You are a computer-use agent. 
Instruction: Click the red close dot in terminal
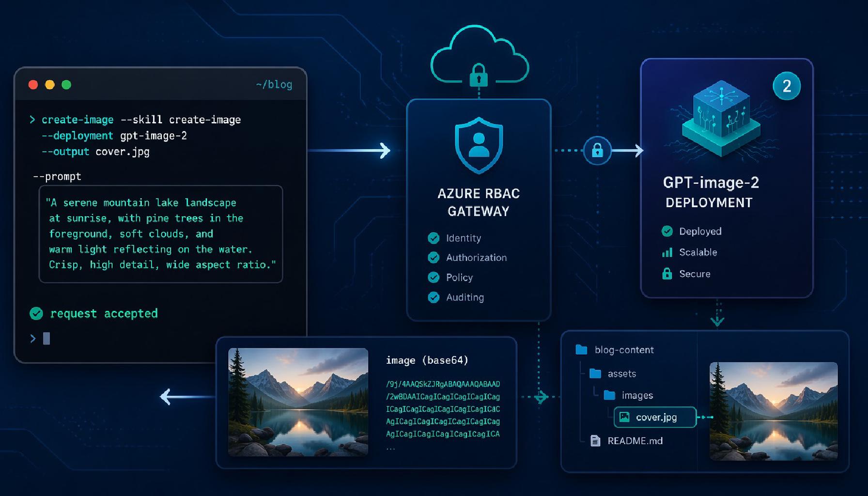tap(33, 85)
